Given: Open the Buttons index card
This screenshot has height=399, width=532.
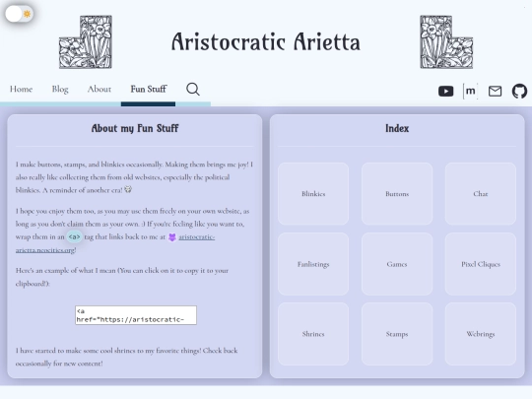Looking at the screenshot, I should (x=397, y=194).
